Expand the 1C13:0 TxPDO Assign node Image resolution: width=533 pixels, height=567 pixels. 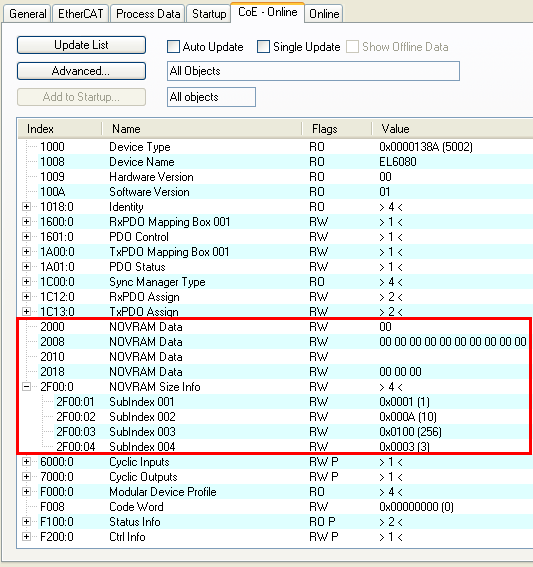(x=26, y=311)
